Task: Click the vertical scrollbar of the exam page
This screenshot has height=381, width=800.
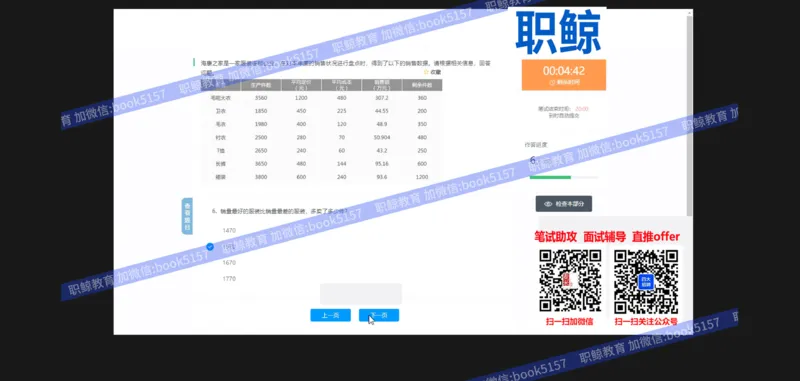Action: (x=690, y=115)
